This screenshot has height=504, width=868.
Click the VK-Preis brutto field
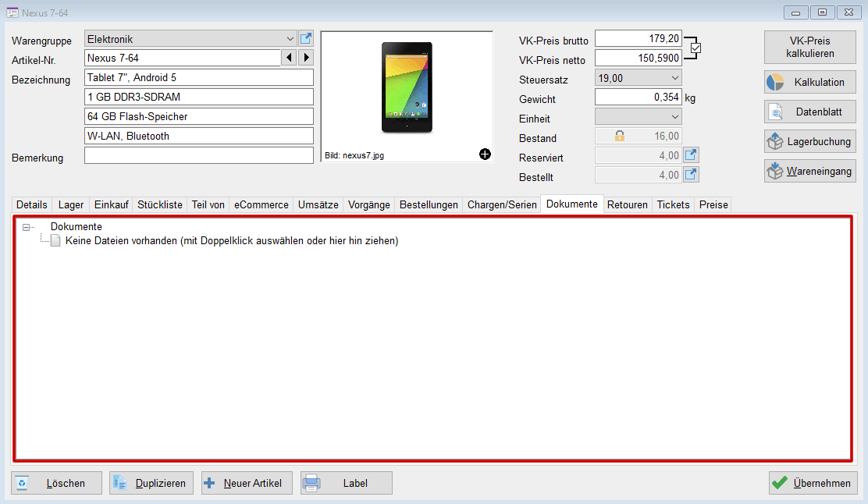point(639,39)
